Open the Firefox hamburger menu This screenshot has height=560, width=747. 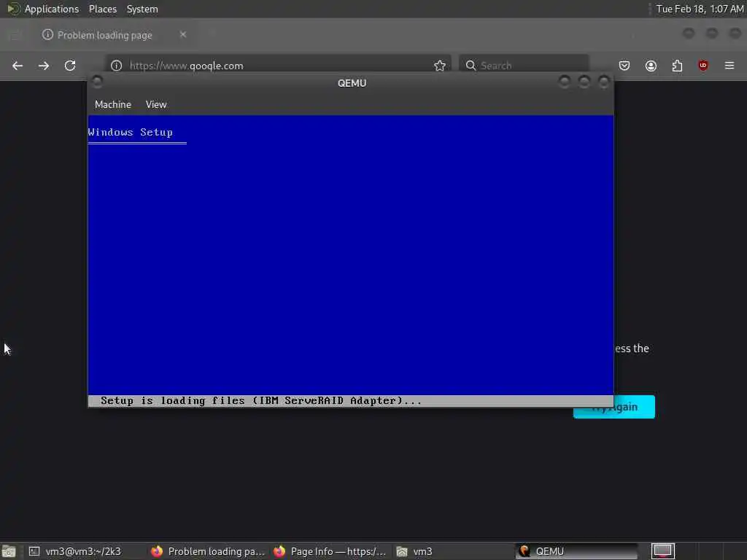[x=729, y=66]
